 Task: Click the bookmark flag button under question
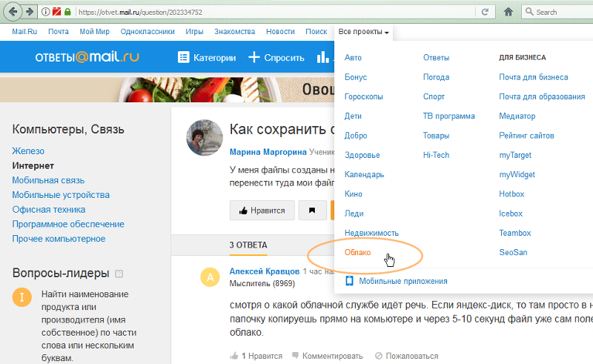click(x=312, y=211)
